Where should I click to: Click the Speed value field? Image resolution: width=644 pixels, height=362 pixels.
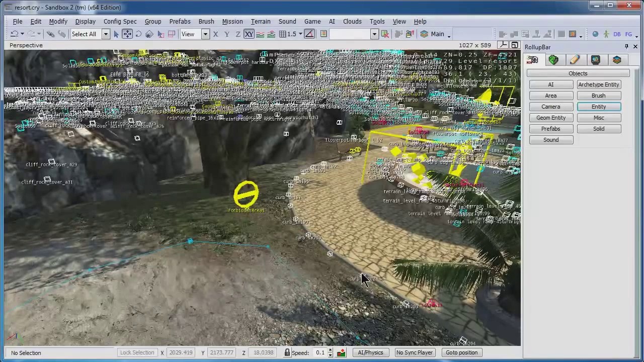tap(320, 352)
